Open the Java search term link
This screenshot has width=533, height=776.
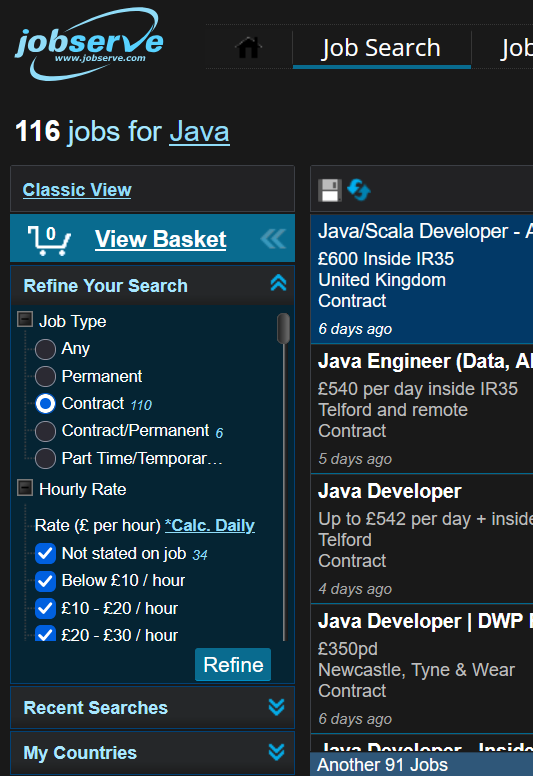click(199, 132)
